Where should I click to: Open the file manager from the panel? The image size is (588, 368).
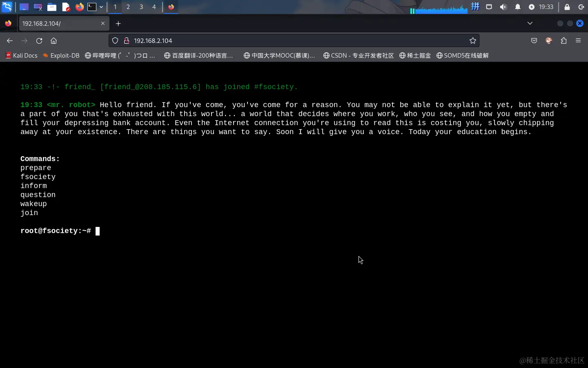(52, 7)
